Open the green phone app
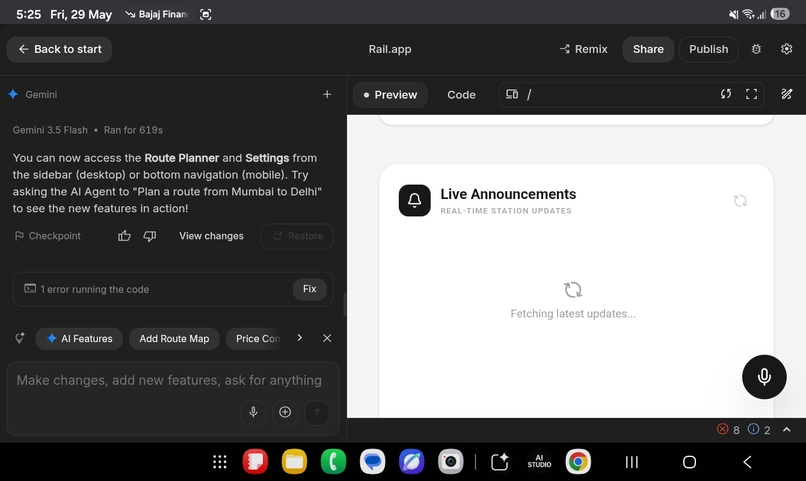The height and width of the screenshot is (481, 806). pos(333,461)
